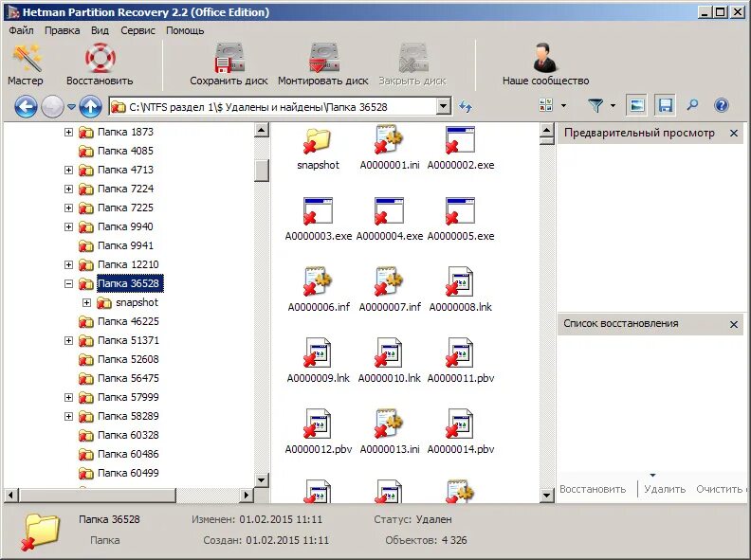Expand Папка 9940 tree node
This screenshot has height=560, width=751.
(68, 226)
